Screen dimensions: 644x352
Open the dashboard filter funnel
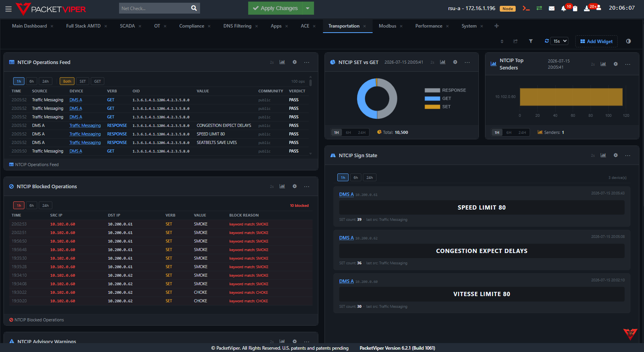531,41
